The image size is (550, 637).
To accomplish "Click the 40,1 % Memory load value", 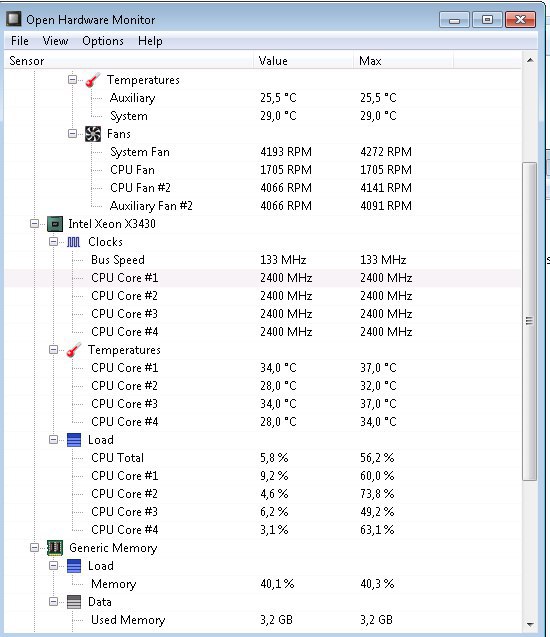I will 277,584.
